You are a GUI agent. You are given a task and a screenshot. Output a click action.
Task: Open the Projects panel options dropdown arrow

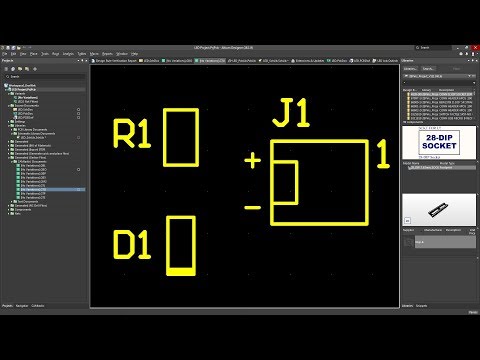pyautogui.click(x=79, y=61)
